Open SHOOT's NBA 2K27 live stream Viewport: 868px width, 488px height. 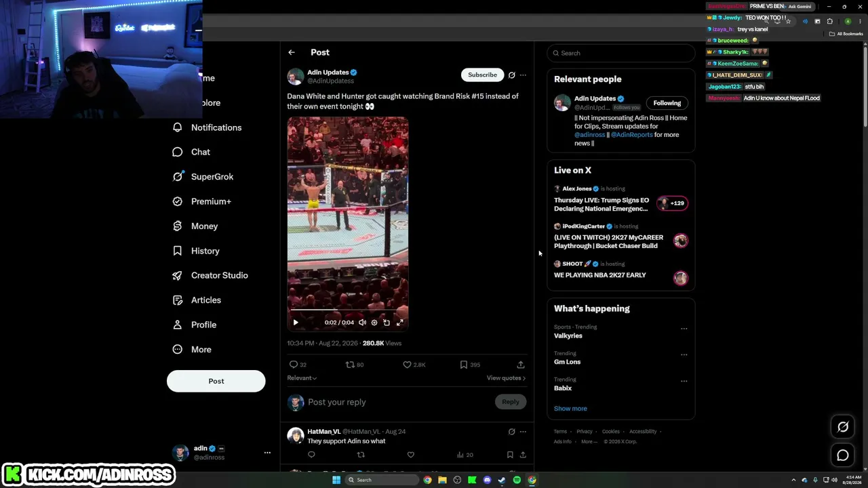coord(600,275)
